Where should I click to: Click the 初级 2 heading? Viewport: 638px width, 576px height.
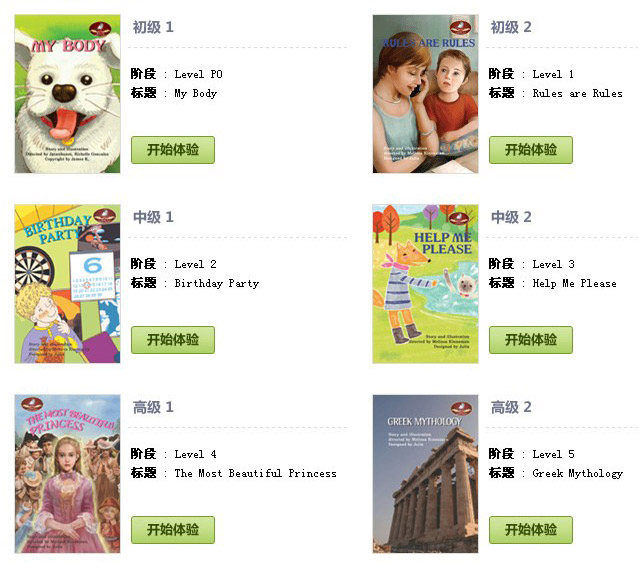(x=511, y=27)
